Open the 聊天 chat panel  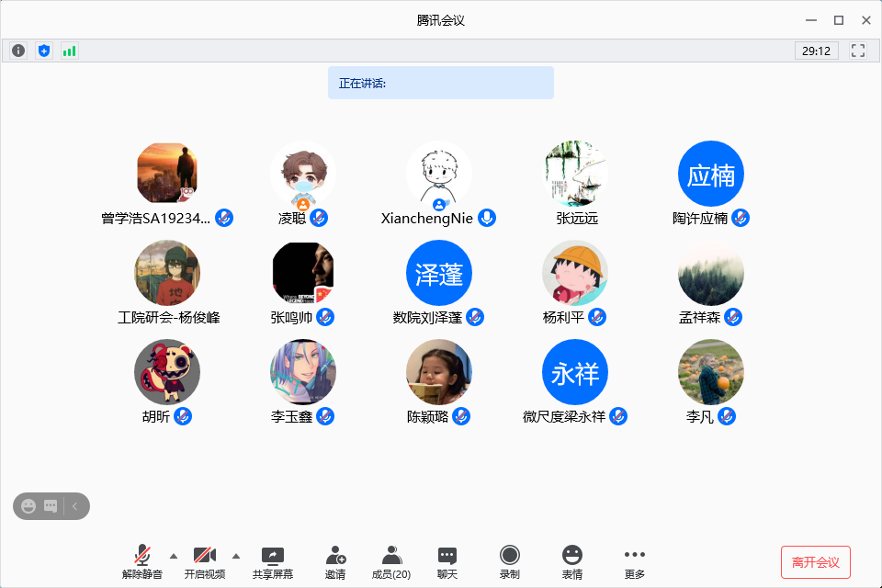point(447,556)
